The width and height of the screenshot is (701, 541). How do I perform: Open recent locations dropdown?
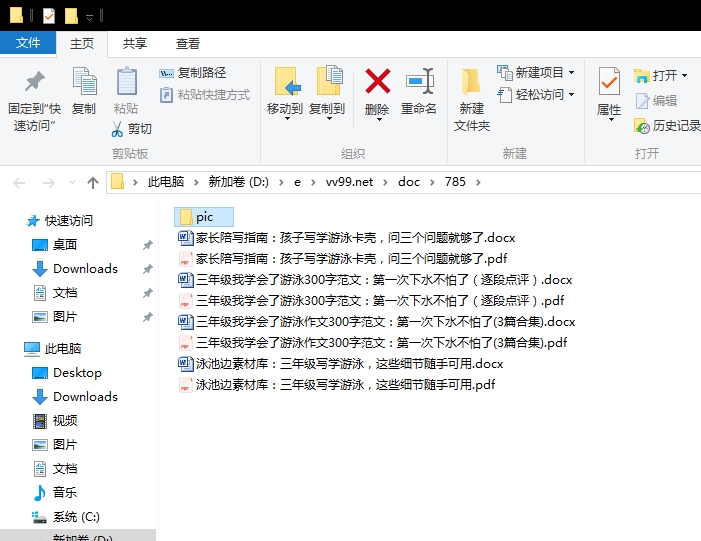coord(72,182)
